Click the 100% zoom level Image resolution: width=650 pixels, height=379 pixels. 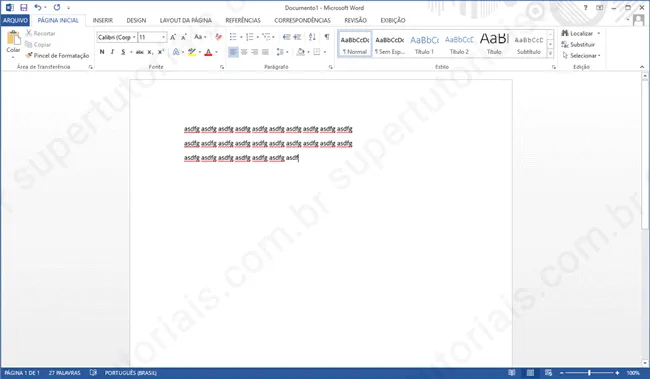click(x=633, y=373)
